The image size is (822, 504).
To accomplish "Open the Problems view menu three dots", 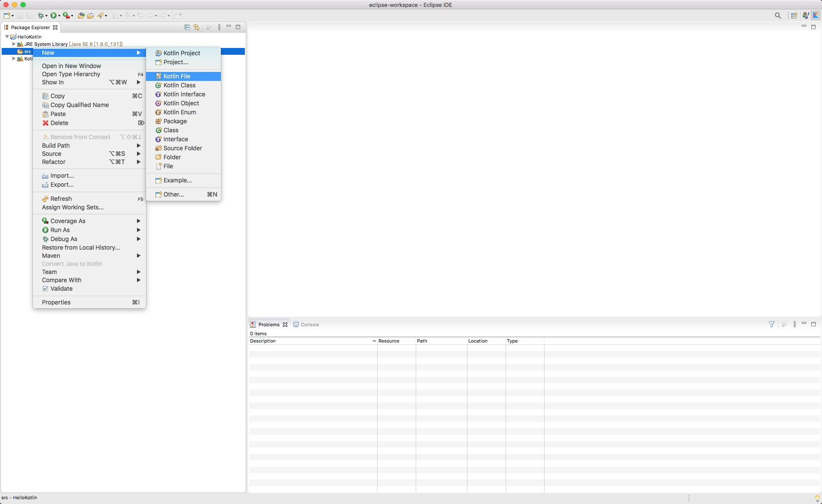I will [795, 324].
